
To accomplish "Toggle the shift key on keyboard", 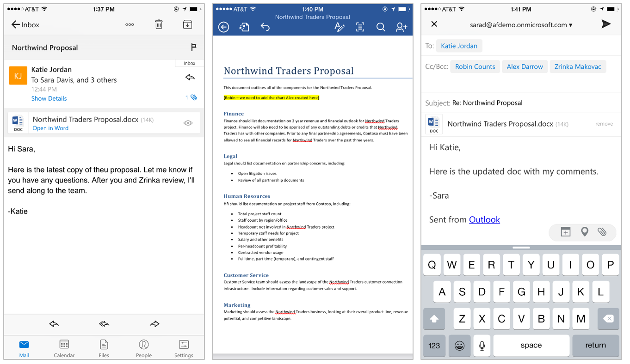I will pos(434,319).
